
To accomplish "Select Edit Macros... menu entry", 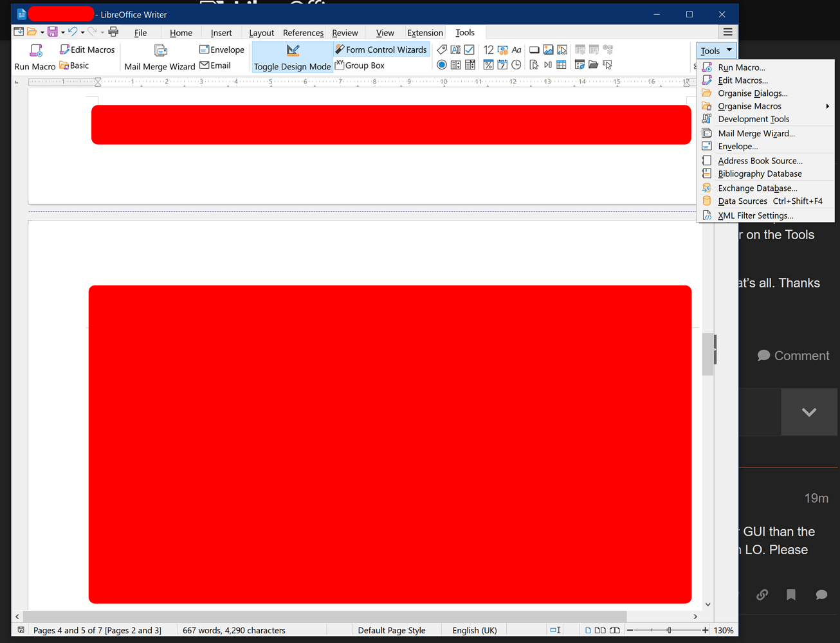I will click(x=765, y=80).
